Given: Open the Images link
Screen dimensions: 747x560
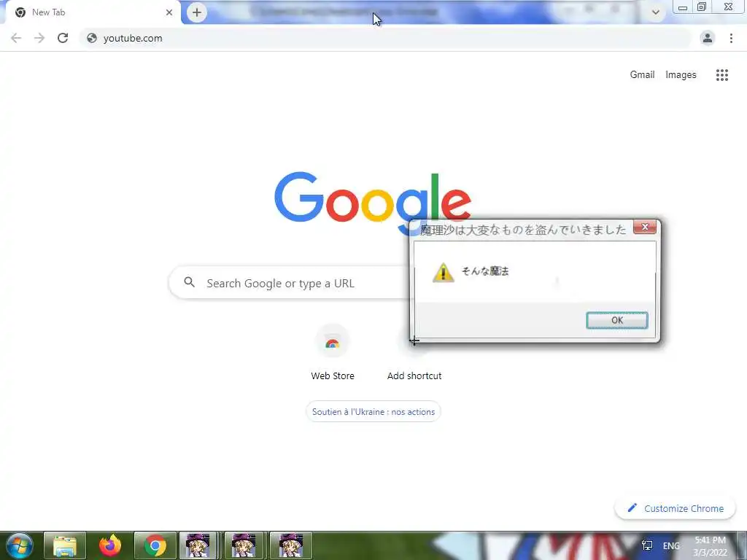Looking at the screenshot, I should (681, 75).
